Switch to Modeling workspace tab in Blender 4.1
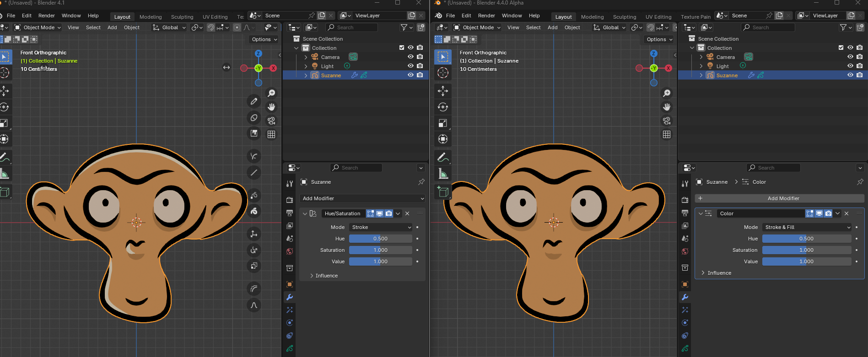Viewport: 868px width, 357px height. (151, 17)
